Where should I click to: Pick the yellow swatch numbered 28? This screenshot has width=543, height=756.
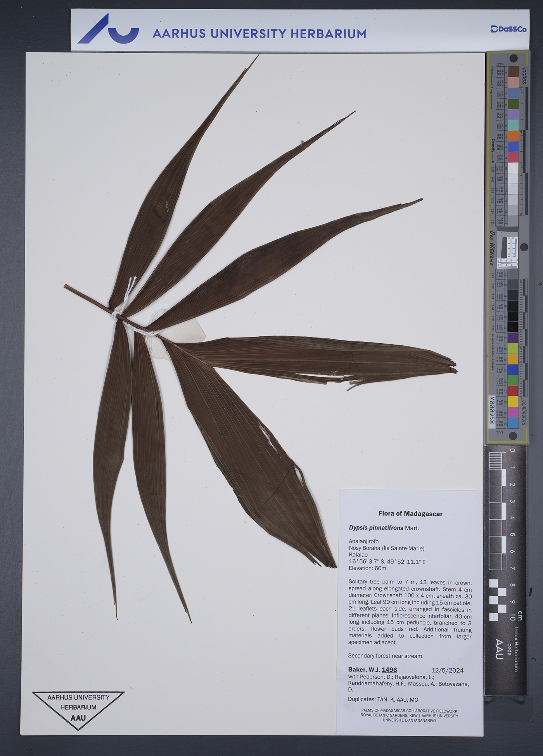pos(513,401)
